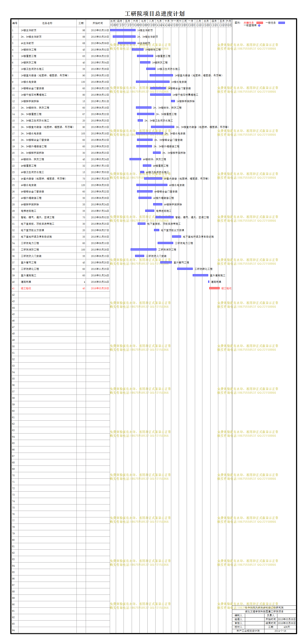The width and height of the screenshot is (307, 644).
Task: Click start date cell 2016年01月24日
Action: pyautogui.click(x=98, y=275)
